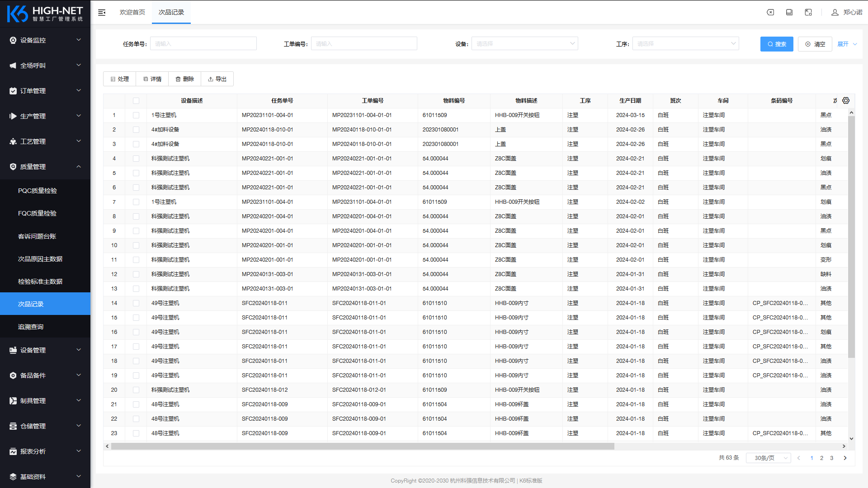Screen dimensions: 868x488
Task: Go to page 2
Action: tap(821, 458)
